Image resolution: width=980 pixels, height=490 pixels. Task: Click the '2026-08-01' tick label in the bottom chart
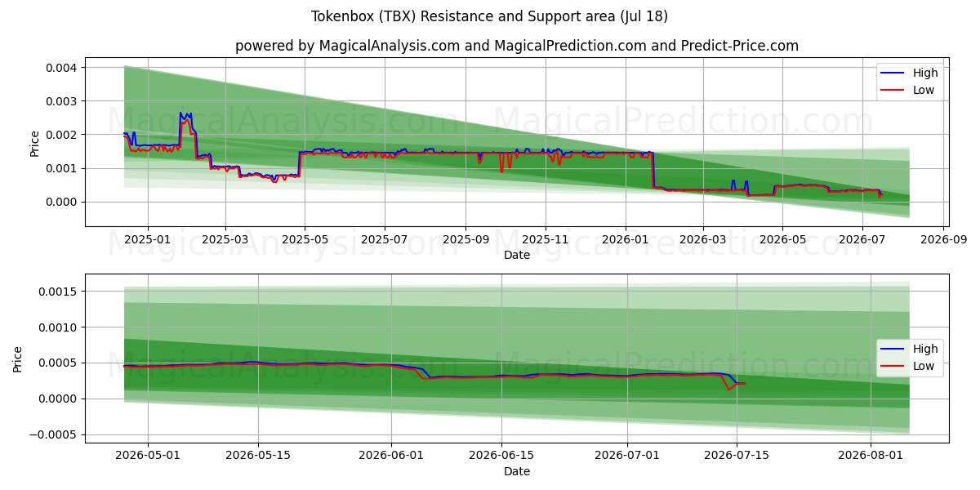(871, 456)
